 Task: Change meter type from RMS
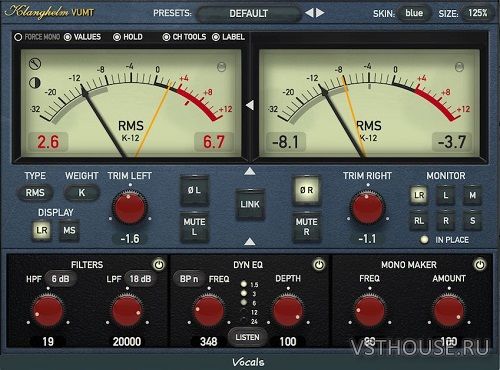35,193
